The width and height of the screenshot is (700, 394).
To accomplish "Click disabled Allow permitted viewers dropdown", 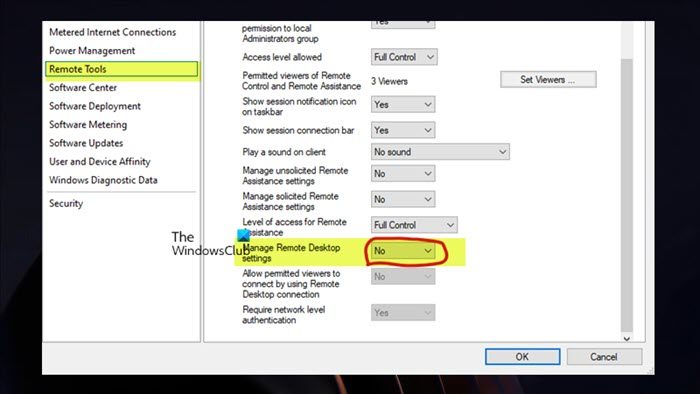I will [403, 277].
